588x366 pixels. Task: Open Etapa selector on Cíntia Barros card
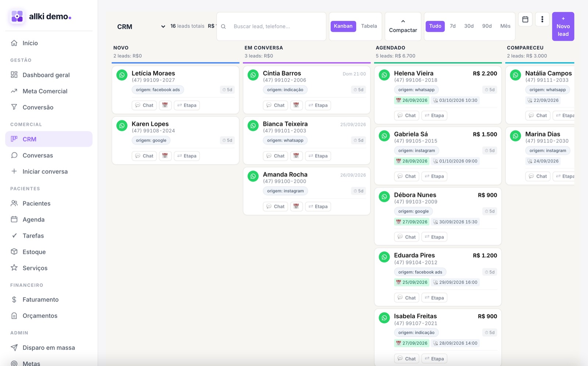318,105
